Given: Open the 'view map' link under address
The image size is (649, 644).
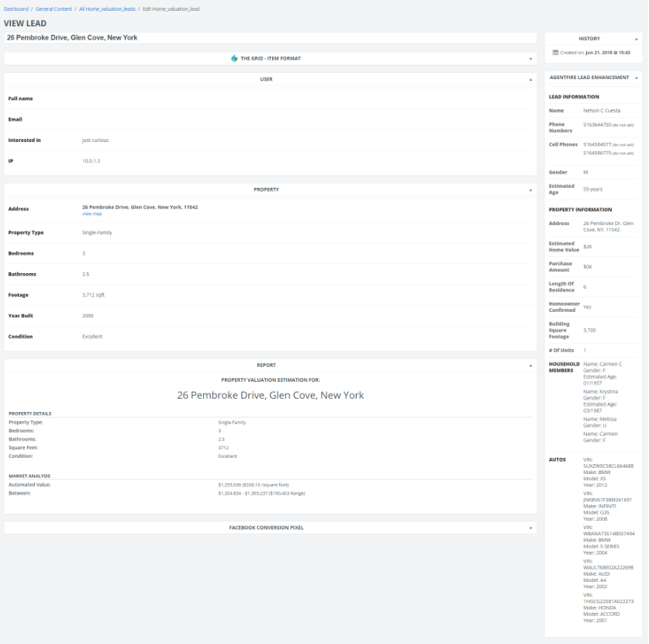Looking at the screenshot, I should [91, 214].
